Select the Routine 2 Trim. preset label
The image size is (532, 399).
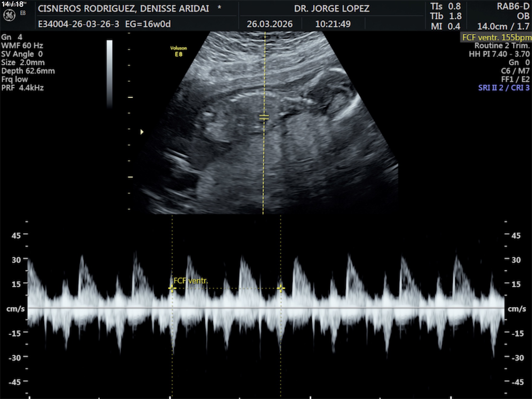coord(502,46)
